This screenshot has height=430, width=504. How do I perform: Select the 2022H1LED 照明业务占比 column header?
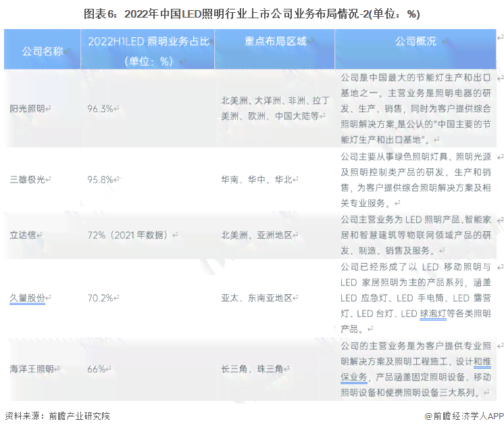pyautogui.click(x=149, y=51)
